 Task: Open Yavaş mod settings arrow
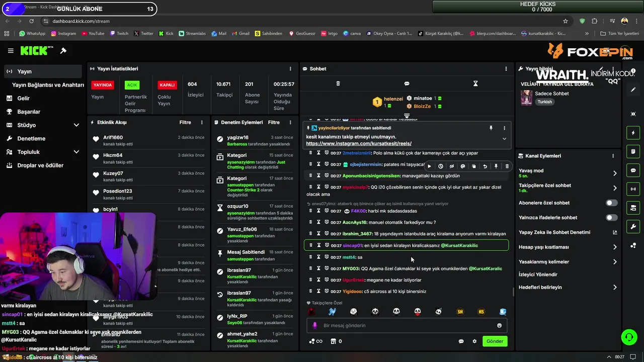click(615, 173)
